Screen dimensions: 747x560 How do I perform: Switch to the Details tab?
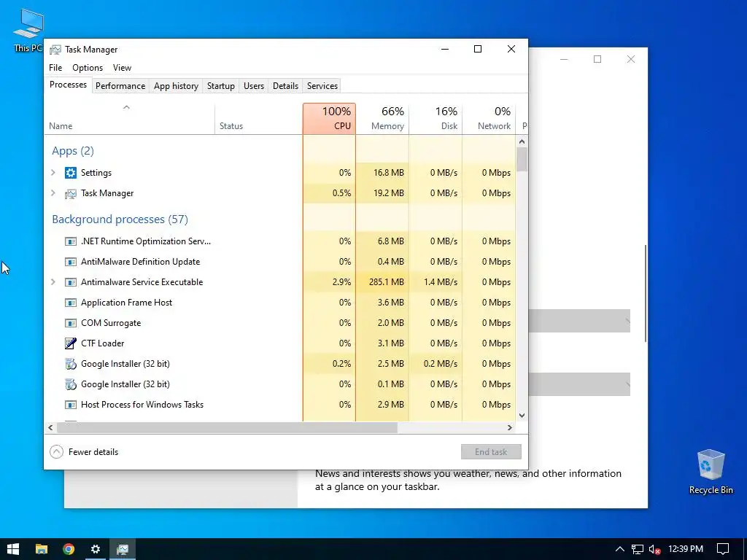point(285,86)
